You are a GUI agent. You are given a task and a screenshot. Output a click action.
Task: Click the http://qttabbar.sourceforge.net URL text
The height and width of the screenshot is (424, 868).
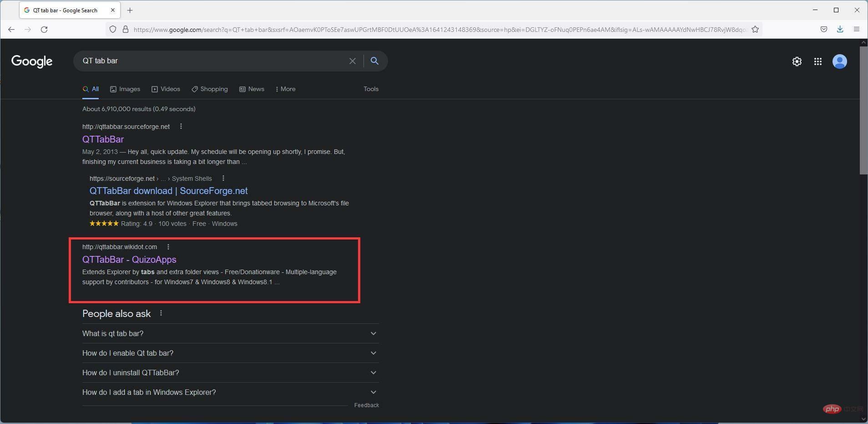point(126,127)
